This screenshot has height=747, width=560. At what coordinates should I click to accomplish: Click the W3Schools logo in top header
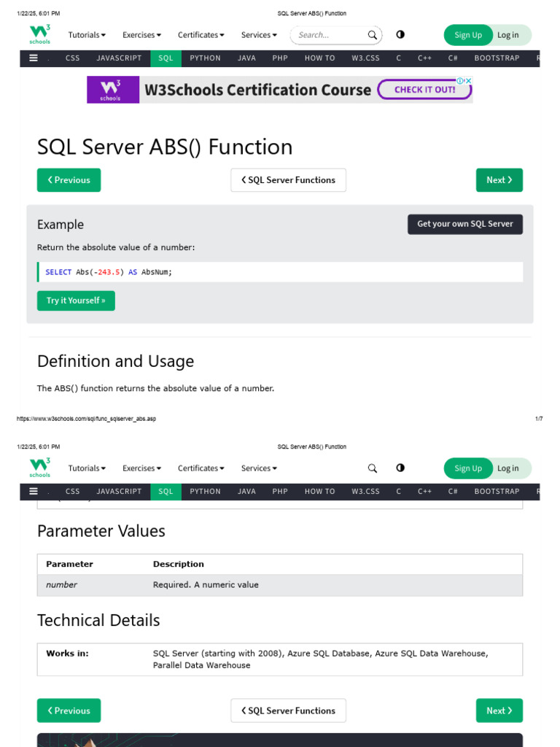tap(40, 35)
